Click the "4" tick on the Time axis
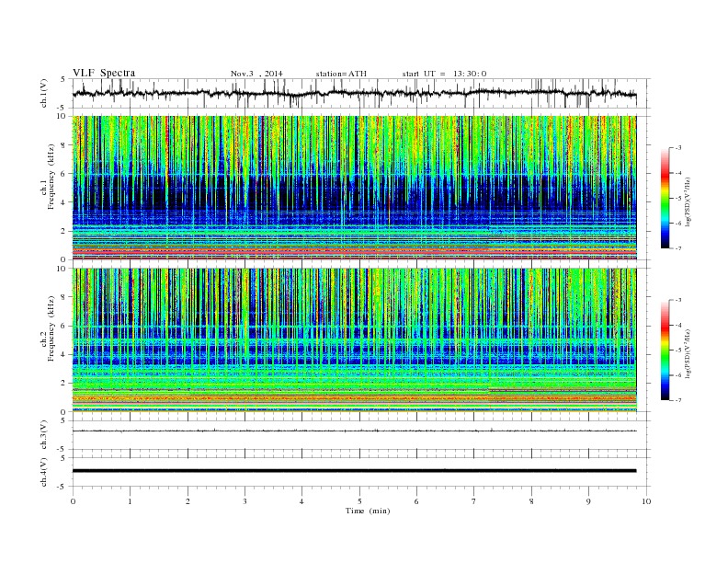This screenshot has width=728, height=563. coord(301,501)
